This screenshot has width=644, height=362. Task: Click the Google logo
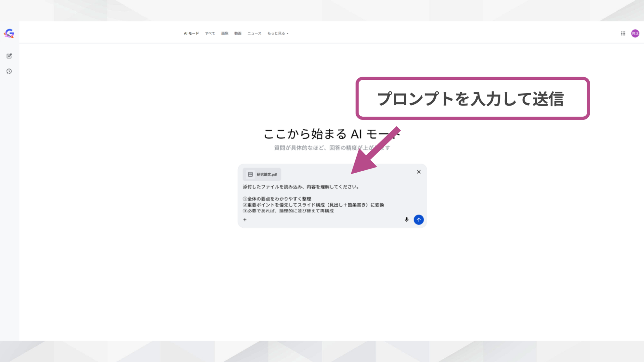click(8, 33)
